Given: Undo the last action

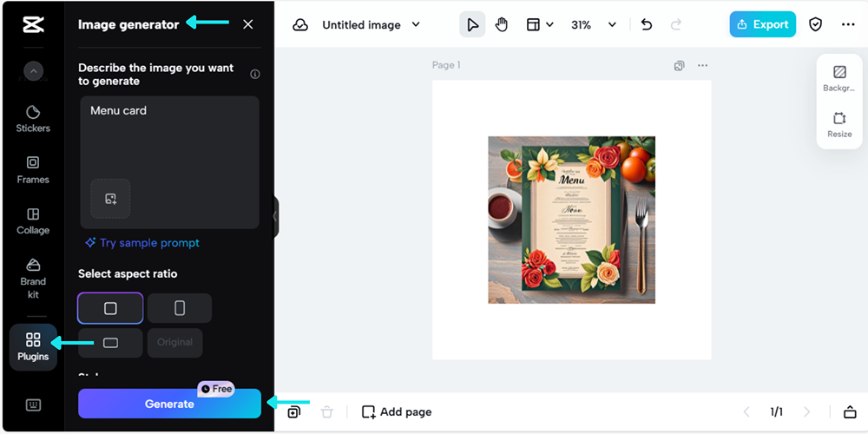Looking at the screenshot, I should [647, 25].
